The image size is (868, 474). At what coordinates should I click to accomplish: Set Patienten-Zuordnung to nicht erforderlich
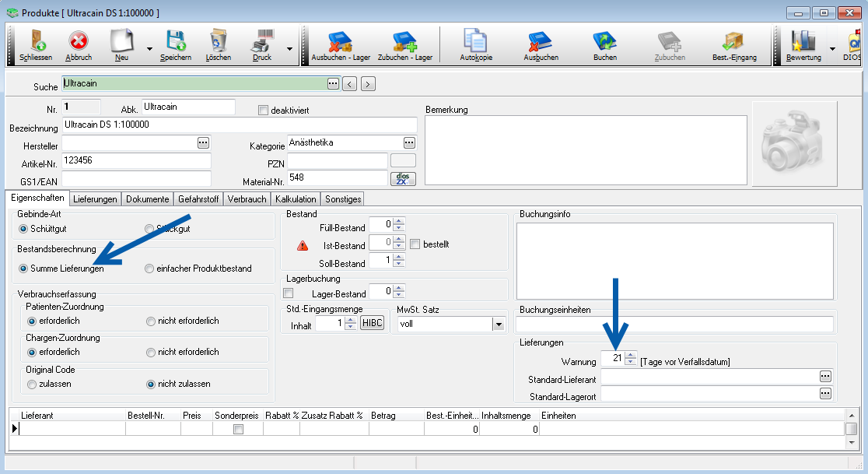(151, 321)
